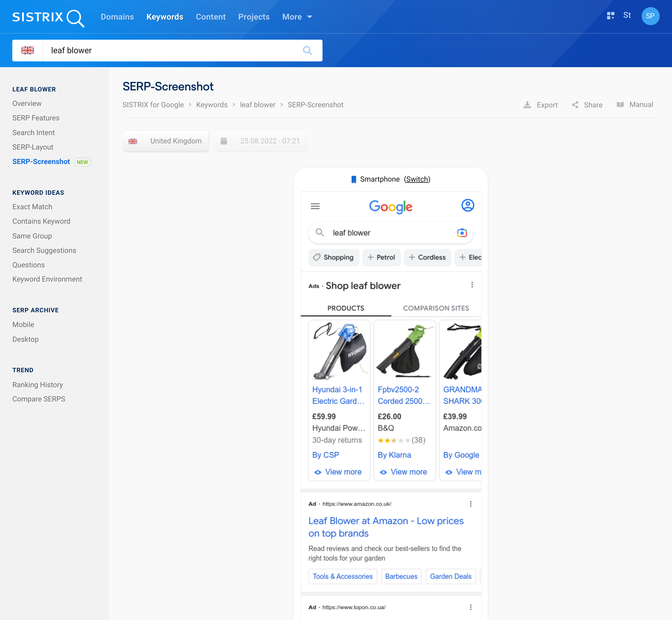This screenshot has width=672, height=620.
Task: Click the blue smartphone device icon
Action: point(354,180)
